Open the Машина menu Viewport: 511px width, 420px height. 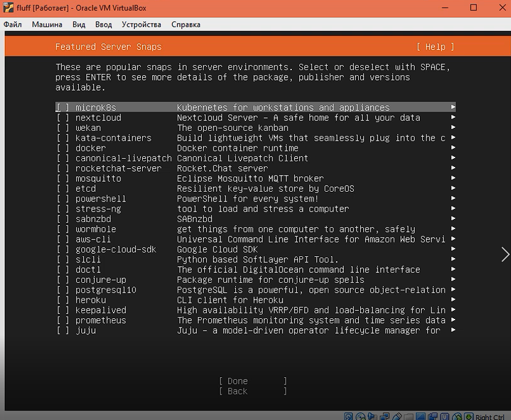pyautogui.click(x=47, y=24)
